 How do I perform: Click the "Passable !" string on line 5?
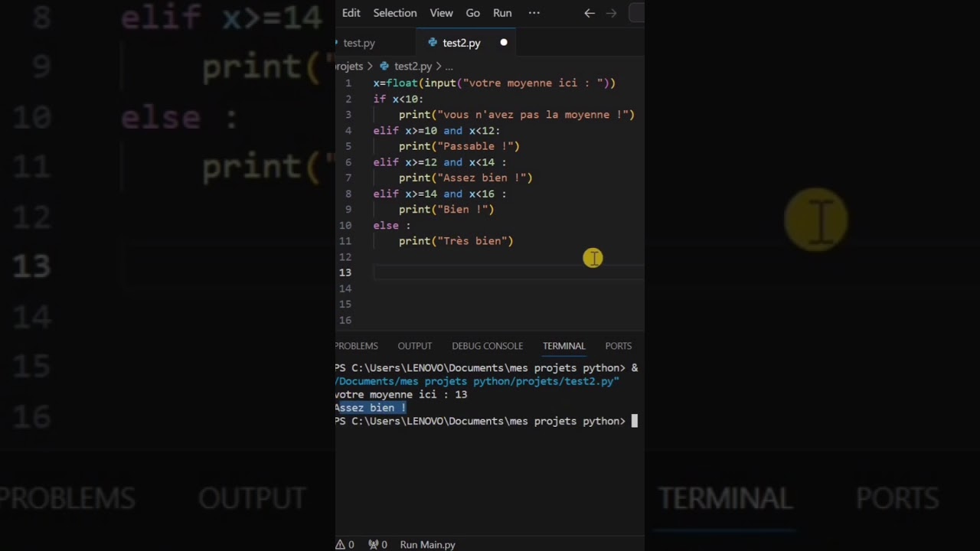[475, 146]
